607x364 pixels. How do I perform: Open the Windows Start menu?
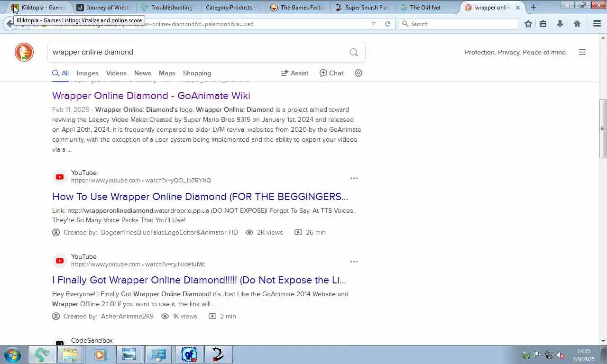tap(12, 355)
